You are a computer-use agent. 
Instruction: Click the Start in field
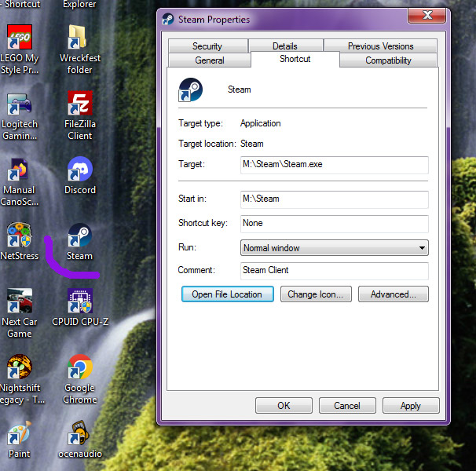335,199
